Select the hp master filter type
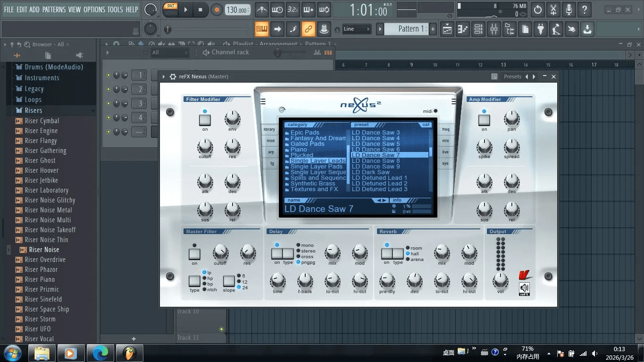 tap(207, 278)
